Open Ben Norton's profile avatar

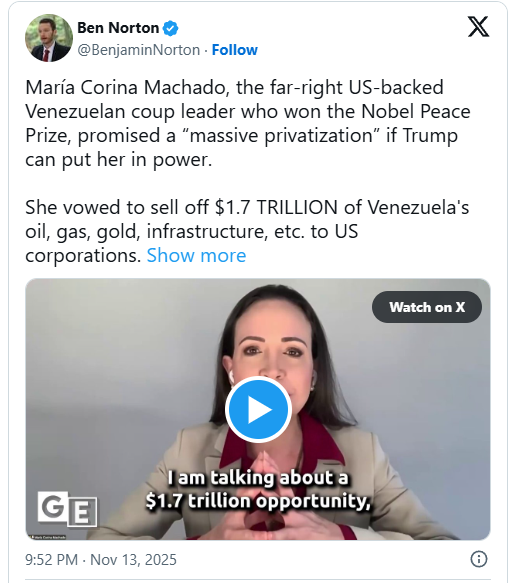coord(49,38)
